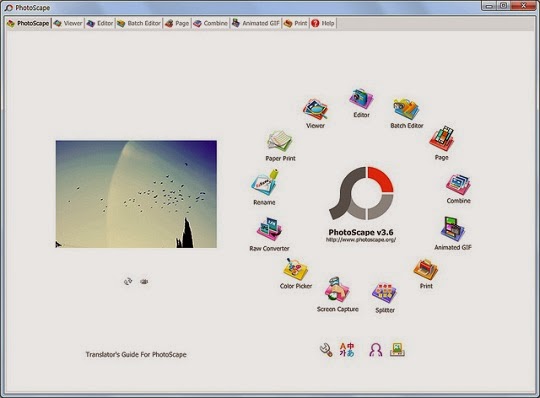
Task: Click the birds sky preview photo
Action: (x=136, y=194)
